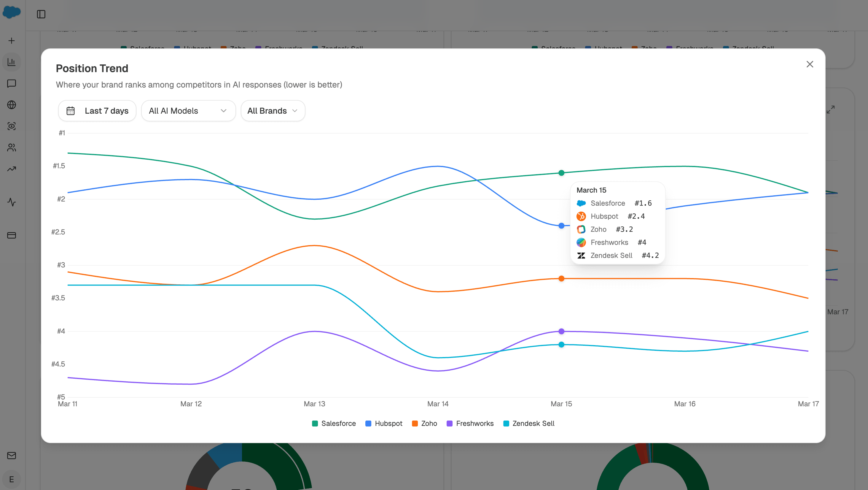Close the Position Trend dialog
Image resolution: width=868 pixels, height=490 pixels.
[809, 64]
